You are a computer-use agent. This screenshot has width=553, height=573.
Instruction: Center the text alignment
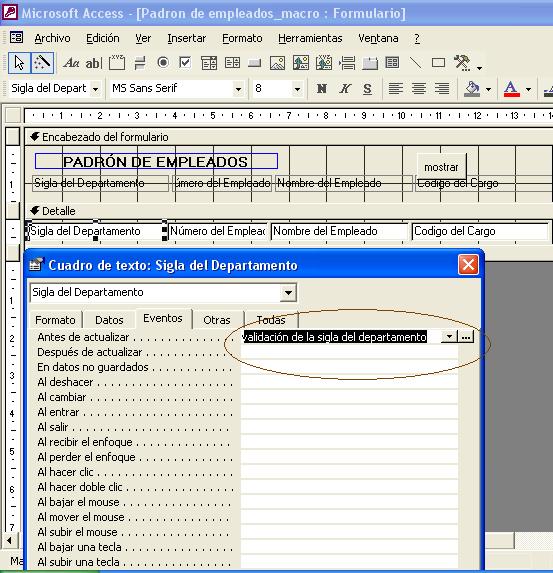coord(418,88)
